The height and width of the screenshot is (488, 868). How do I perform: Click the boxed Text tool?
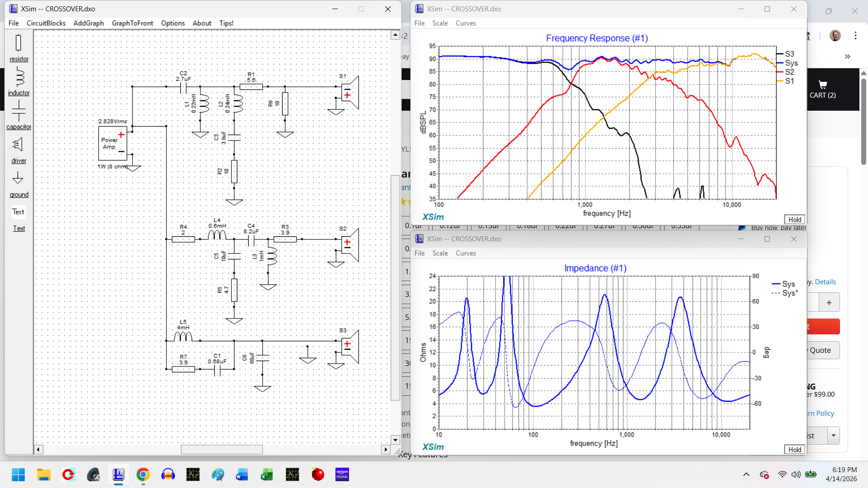point(19,212)
